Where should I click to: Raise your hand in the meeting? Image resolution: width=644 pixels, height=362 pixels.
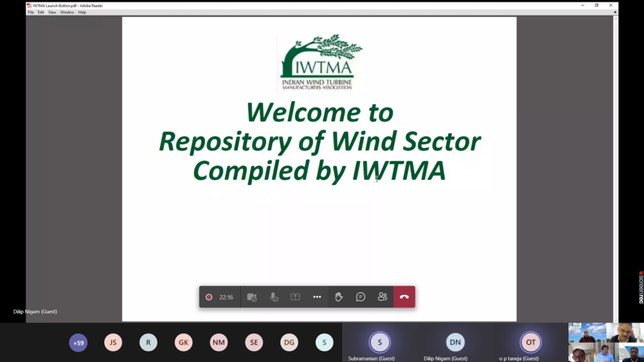(x=339, y=297)
